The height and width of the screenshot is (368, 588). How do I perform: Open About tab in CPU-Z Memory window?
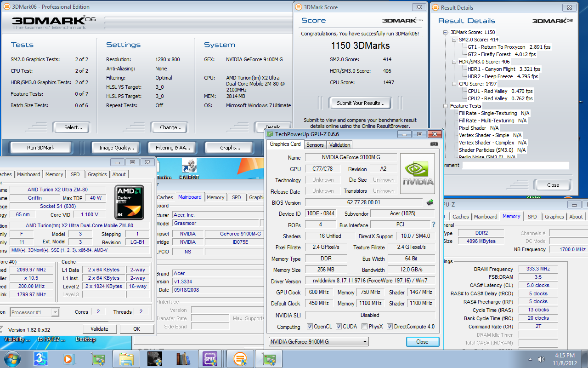pos(576,217)
